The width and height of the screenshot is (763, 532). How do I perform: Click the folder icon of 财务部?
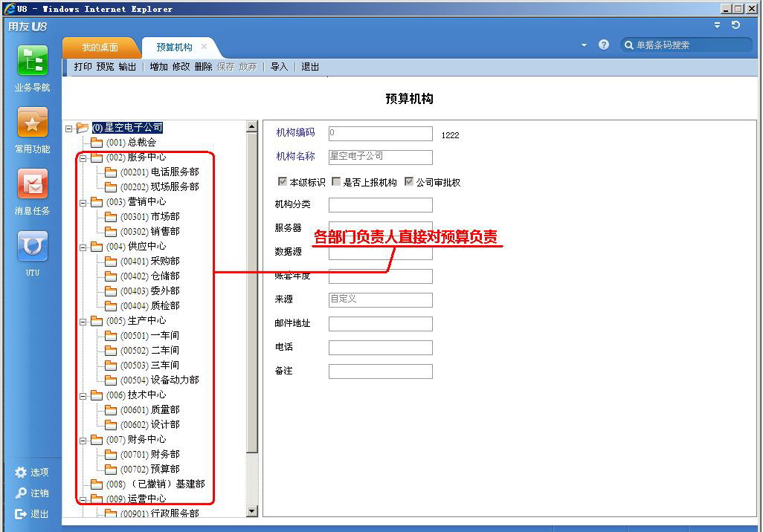pyautogui.click(x=111, y=455)
